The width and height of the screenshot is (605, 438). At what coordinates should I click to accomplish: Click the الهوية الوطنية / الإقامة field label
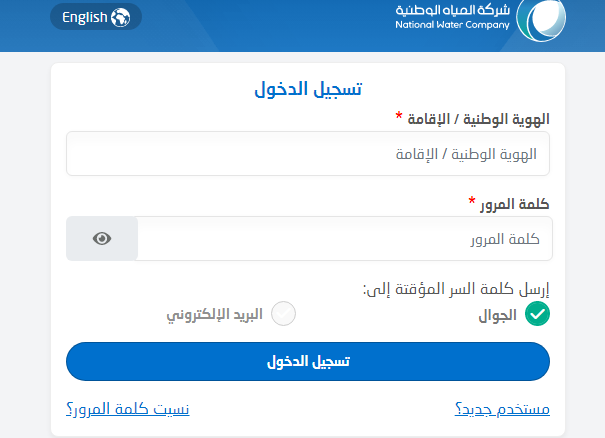(478, 119)
